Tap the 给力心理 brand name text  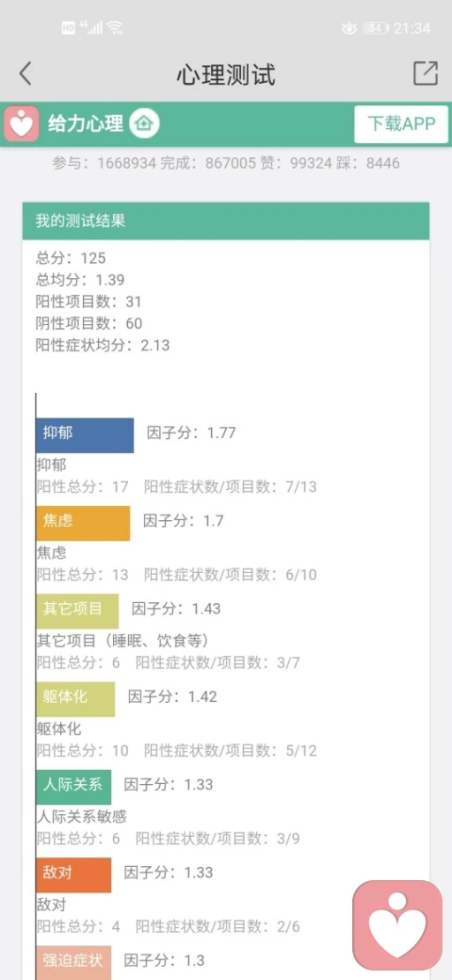point(86,123)
